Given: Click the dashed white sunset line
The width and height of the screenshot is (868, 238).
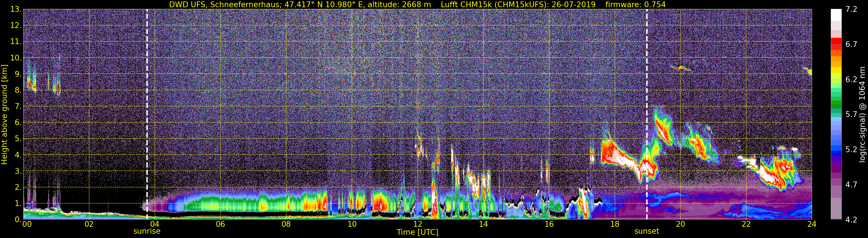Looking at the screenshot, I should click(x=647, y=115).
